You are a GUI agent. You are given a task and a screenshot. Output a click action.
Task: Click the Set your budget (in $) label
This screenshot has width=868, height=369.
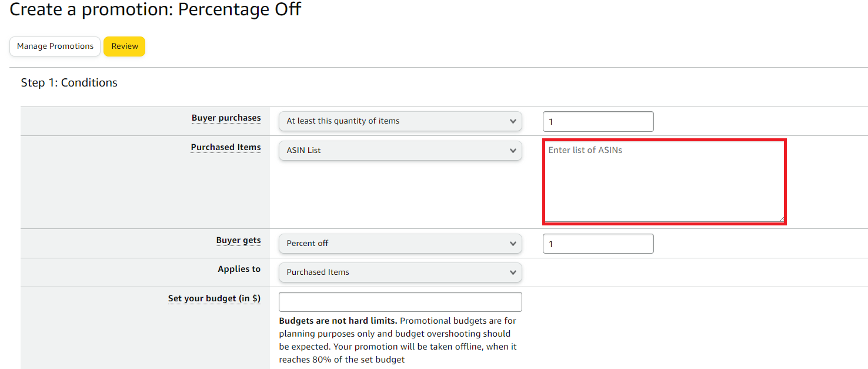tap(214, 298)
